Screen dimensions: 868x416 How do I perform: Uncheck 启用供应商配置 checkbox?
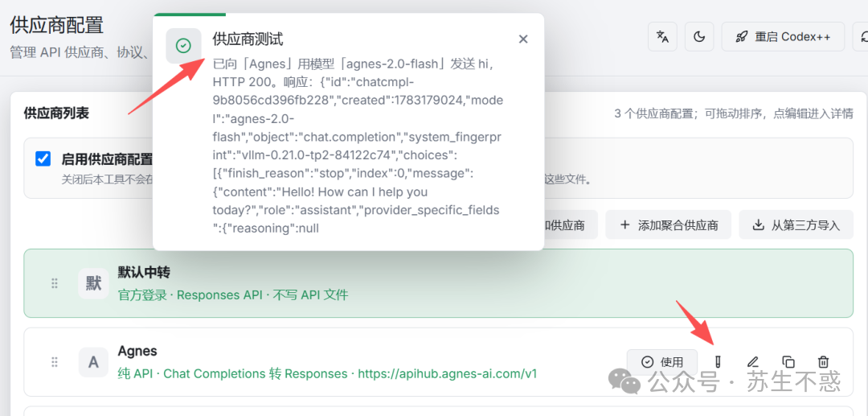click(43, 159)
